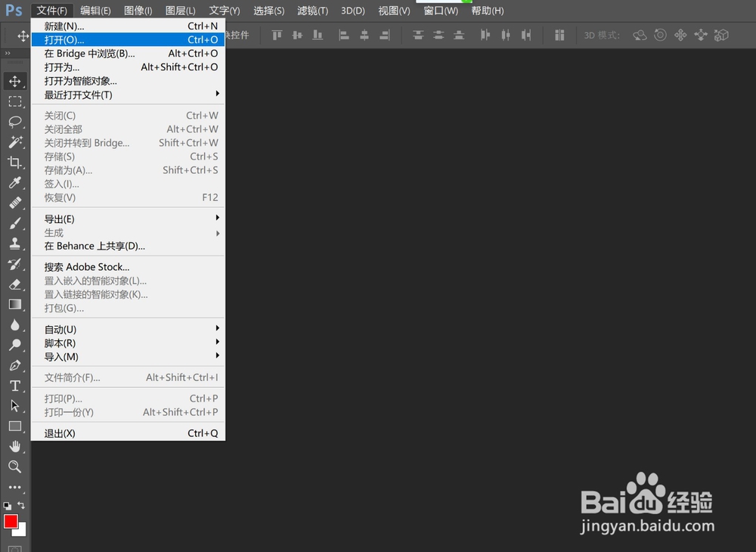
Task: Open the 帮助(H) menu
Action: tap(488, 11)
